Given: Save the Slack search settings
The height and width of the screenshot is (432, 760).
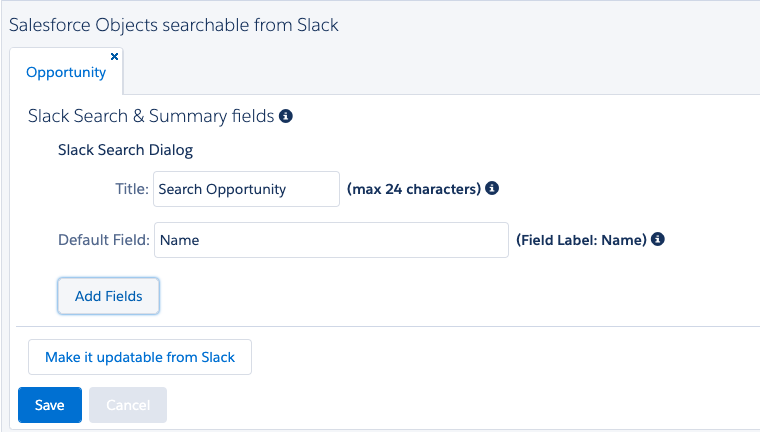Looking at the screenshot, I should pos(50,405).
